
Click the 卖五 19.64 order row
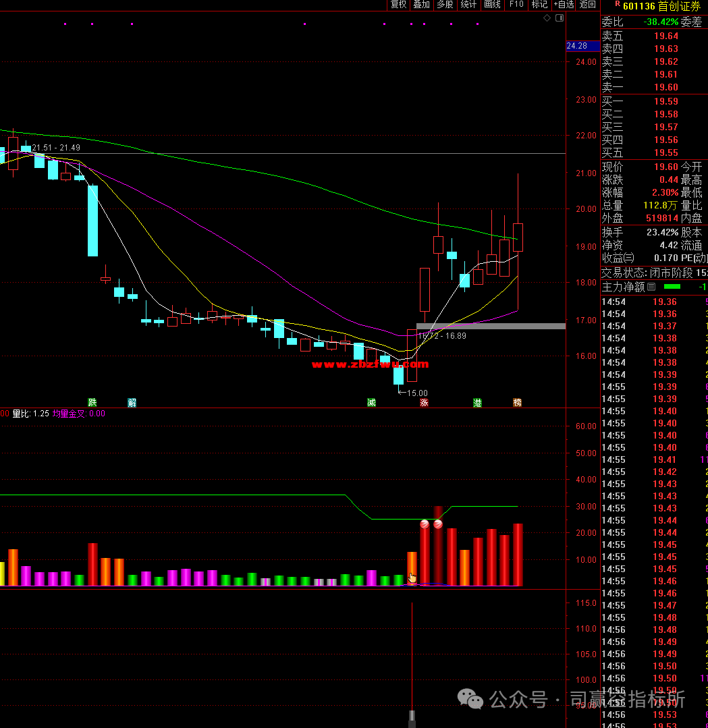(654, 36)
